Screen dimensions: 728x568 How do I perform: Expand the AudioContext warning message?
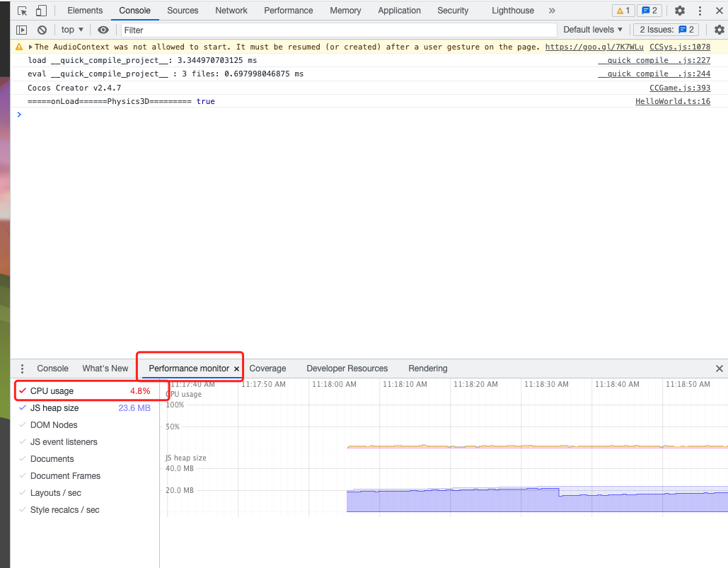tap(30, 47)
